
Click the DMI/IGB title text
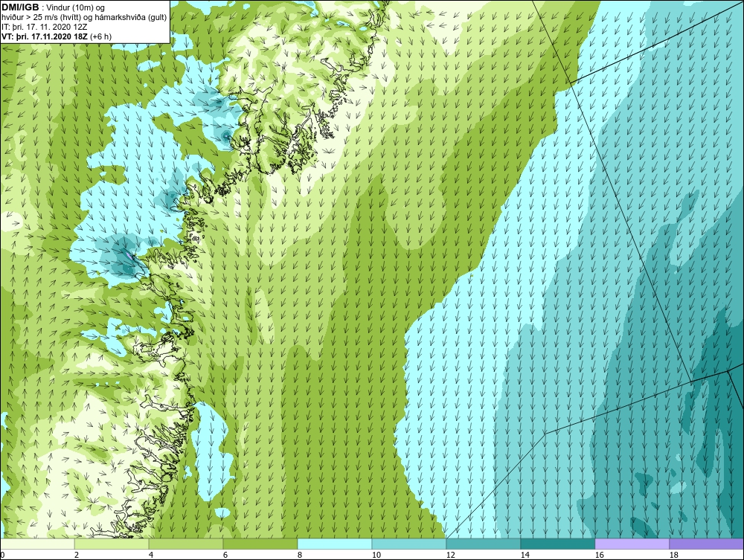[20, 7]
